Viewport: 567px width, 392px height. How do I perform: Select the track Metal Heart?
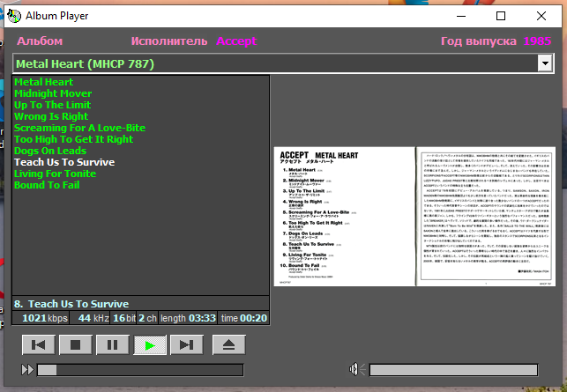pyautogui.click(x=44, y=82)
